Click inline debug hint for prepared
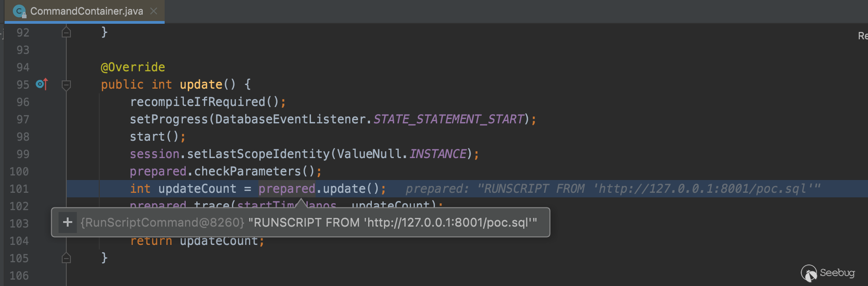868x286 pixels. point(612,189)
